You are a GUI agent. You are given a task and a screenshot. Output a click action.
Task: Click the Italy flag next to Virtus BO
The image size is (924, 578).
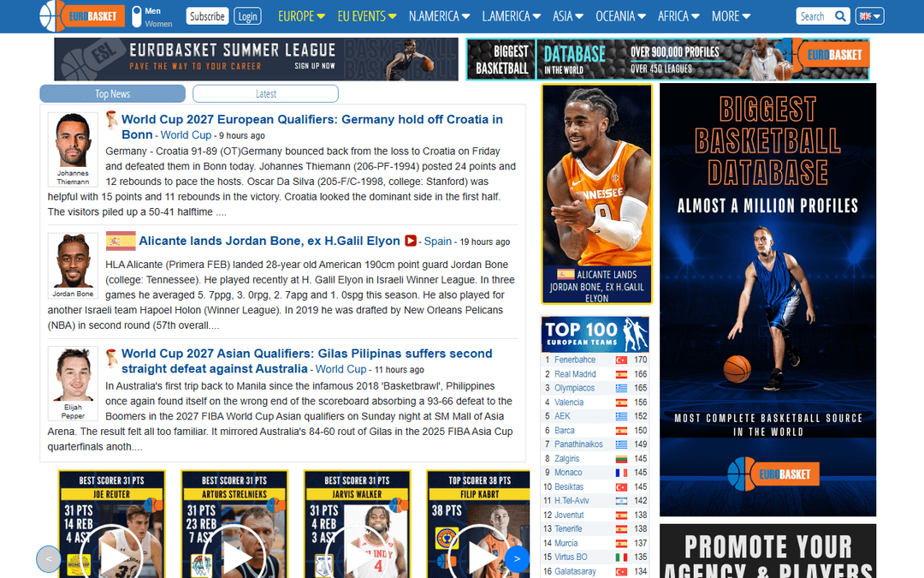pyautogui.click(x=621, y=557)
